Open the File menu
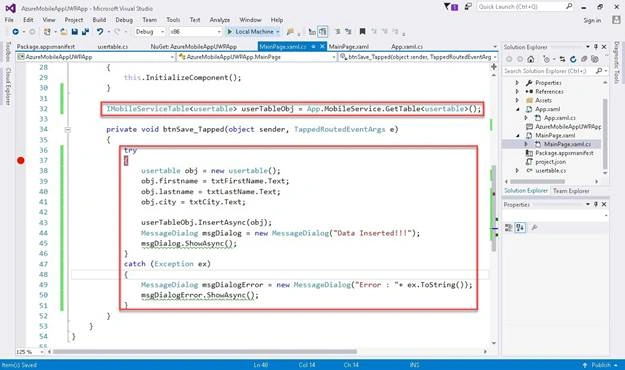 click(x=9, y=20)
